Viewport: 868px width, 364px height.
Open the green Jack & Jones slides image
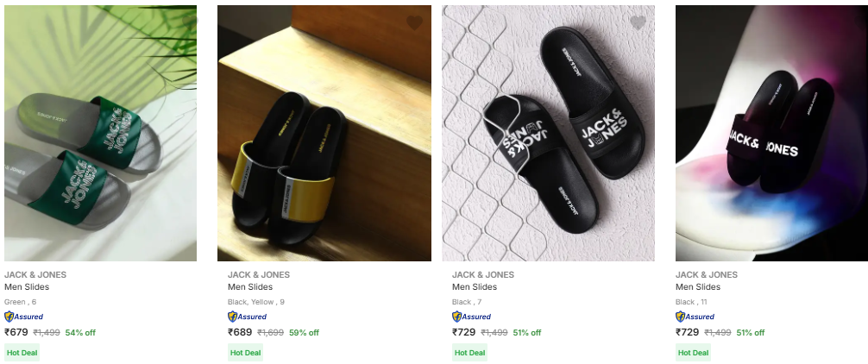(100, 134)
